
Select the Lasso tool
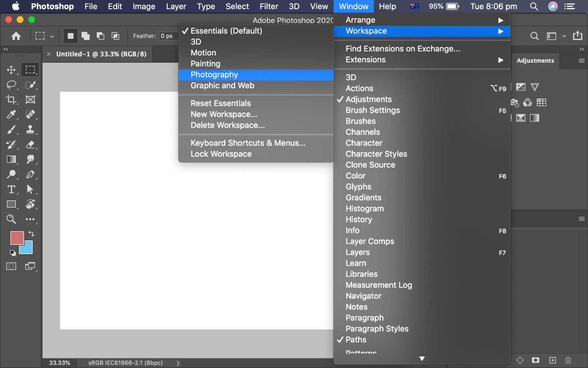(11, 85)
